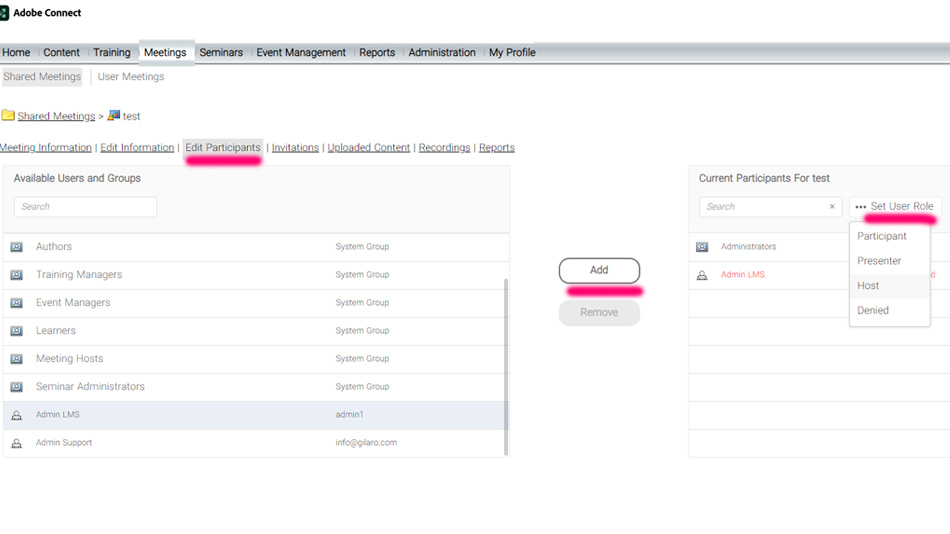Select the Learners group row

point(253,331)
